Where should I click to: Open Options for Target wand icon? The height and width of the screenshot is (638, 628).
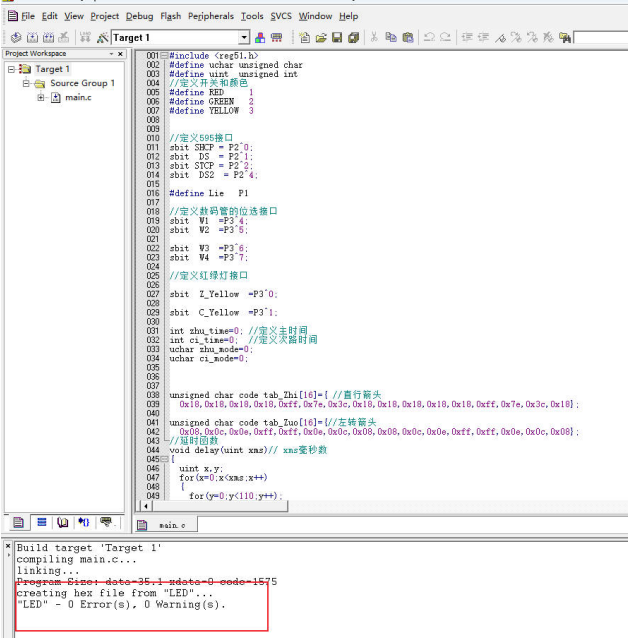tap(102, 38)
